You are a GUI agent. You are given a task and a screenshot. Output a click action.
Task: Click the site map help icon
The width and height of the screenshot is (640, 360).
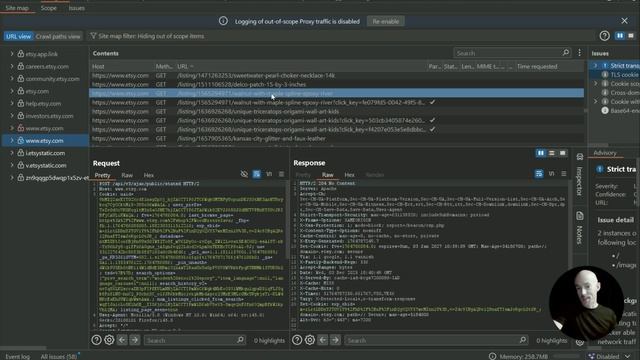[x=604, y=36]
